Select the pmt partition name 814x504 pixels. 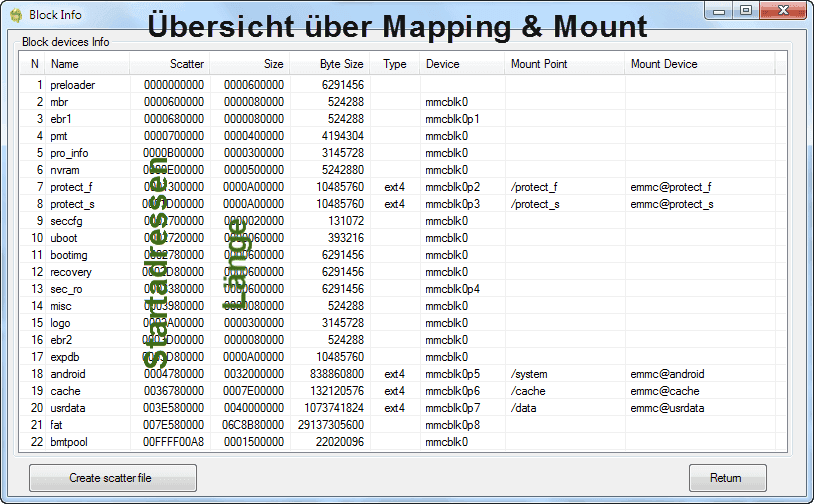(59, 136)
